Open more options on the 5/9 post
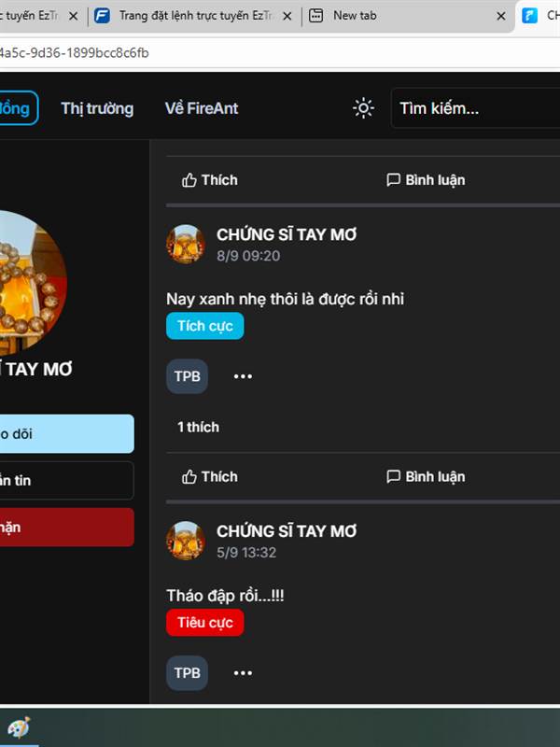Viewport: 560px width, 747px height. click(x=243, y=673)
